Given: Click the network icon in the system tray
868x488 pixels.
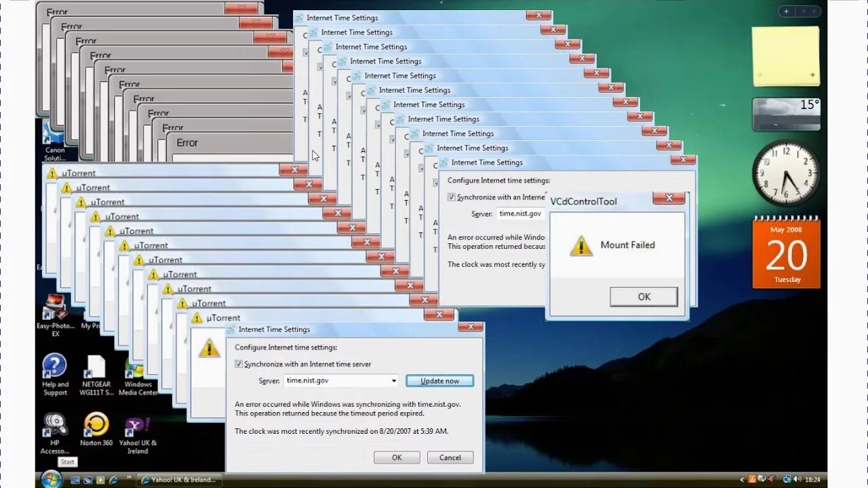Looking at the screenshot, I should pyautogui.click(x=787, y=480).
